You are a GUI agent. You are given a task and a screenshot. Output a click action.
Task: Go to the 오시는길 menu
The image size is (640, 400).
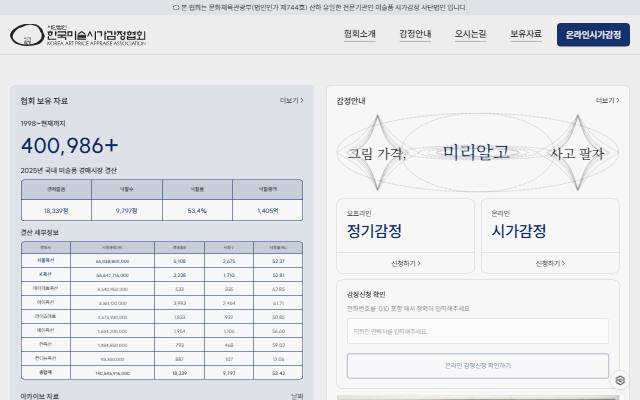coord(470,34)
